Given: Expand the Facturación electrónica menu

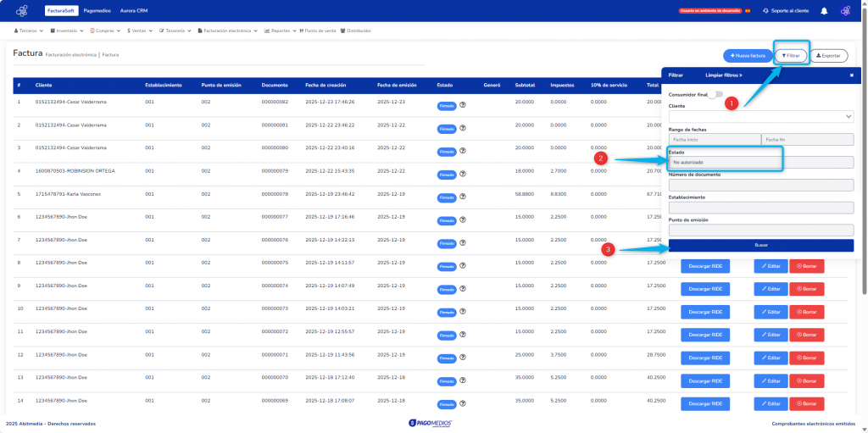Looking at the screenshot, I should point(228,30).
